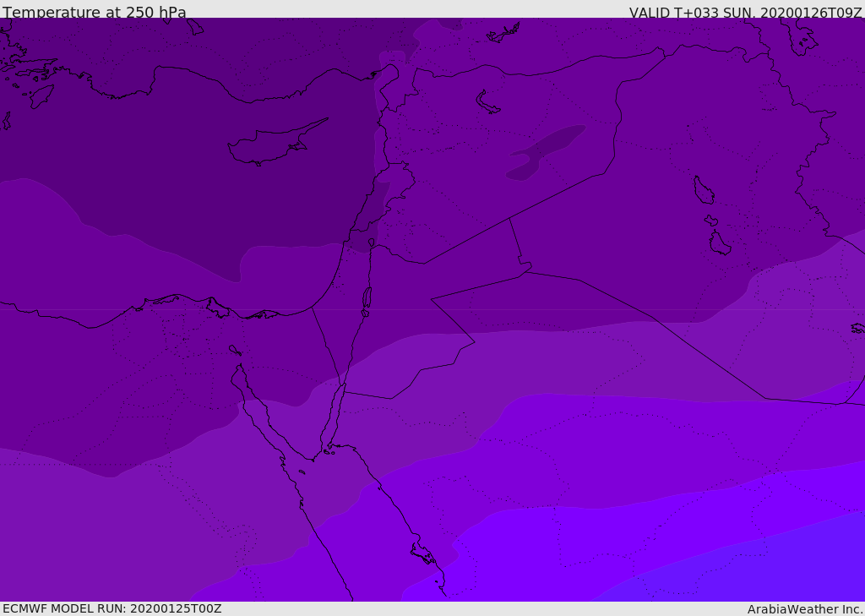The image size is (865, 616).
Task: Click the 'ECMWF MODEL RUN: 20200125T00Z' text
Action: coord(112,608)
